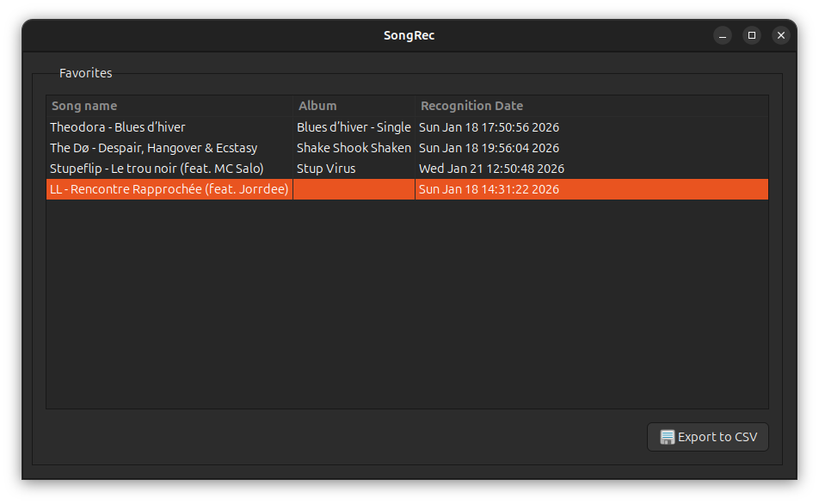This screenshot has height=504, width=819.
Task: Click LL - Rencontre Rapprochée song name
Action: click(x=169, y=189)
